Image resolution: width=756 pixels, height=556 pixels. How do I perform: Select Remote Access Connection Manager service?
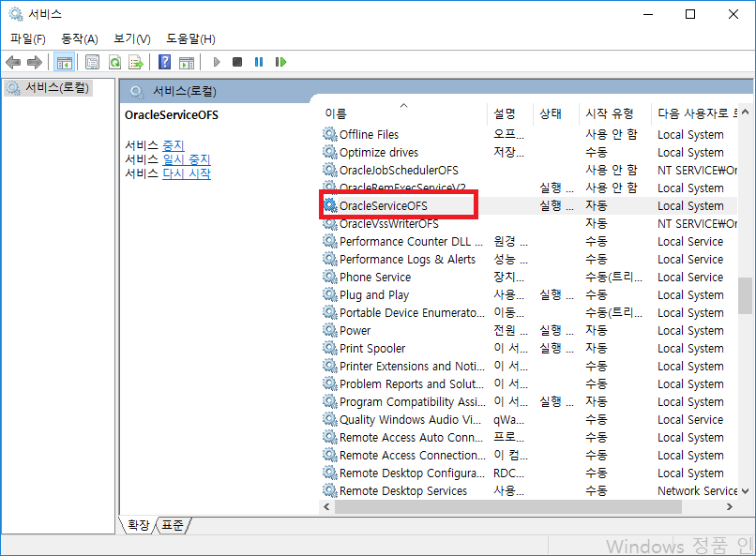coord(529,456)
